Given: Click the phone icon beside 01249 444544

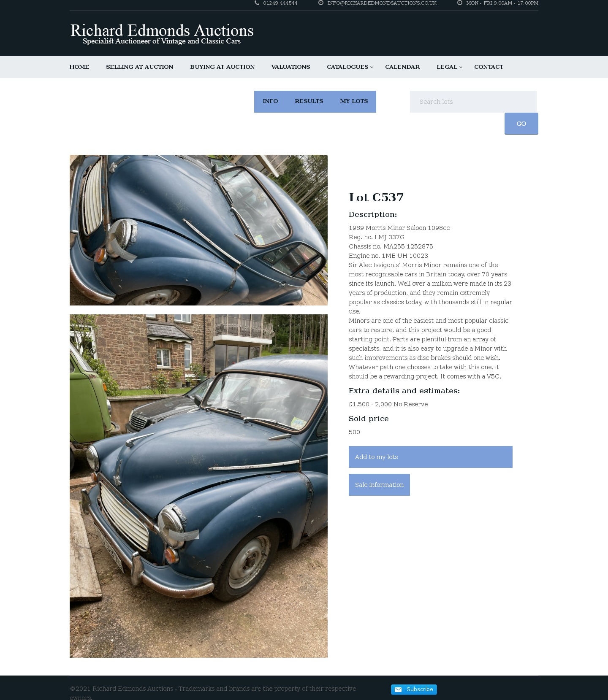Looking at the screenshot, I should (x=257, y=3).
